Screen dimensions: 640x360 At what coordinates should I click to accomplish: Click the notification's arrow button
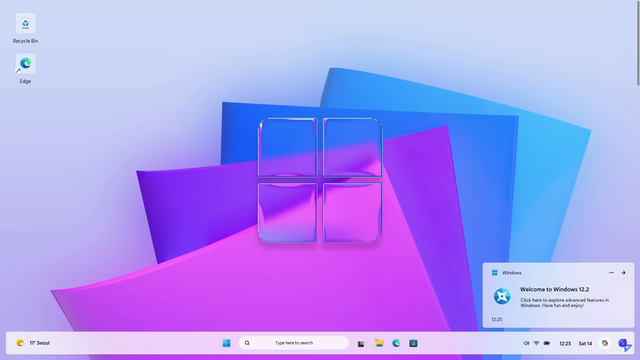tap(623, 273)
